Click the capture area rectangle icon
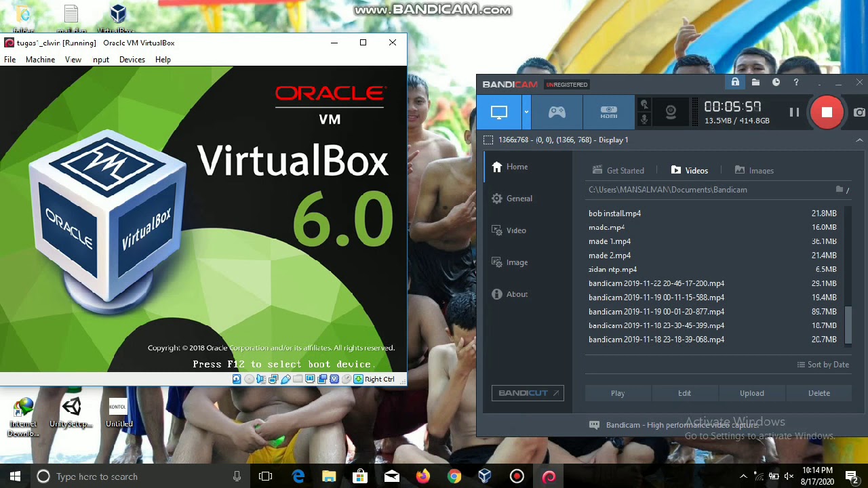Viewport: 868px width, 488px height. point(488,140)
